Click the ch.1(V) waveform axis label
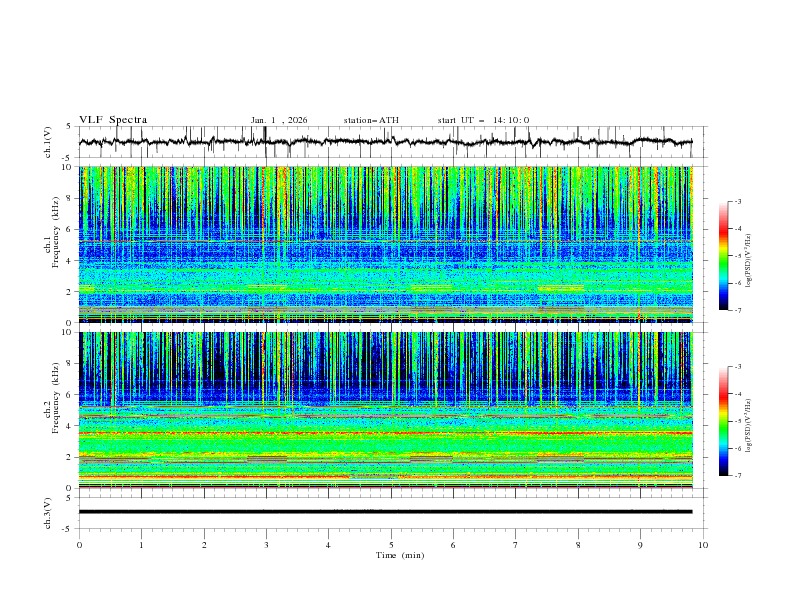Viewport: 792px width, 612px height. click(x=48, y=142)
